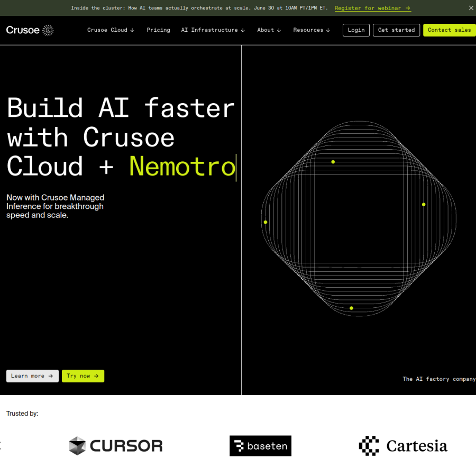This screenshot has width=476, height=476.
Task: Close the webinar announcement banner
Action: click(x=471, y=8)
